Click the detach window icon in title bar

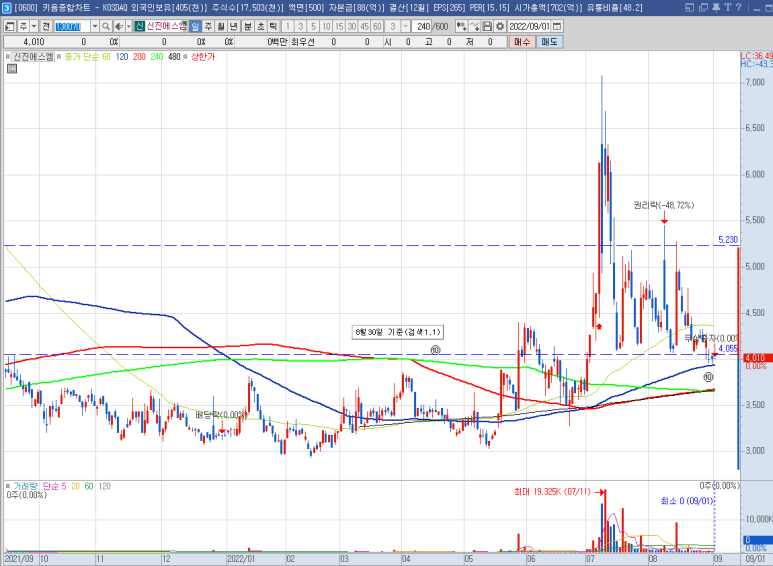690,8
